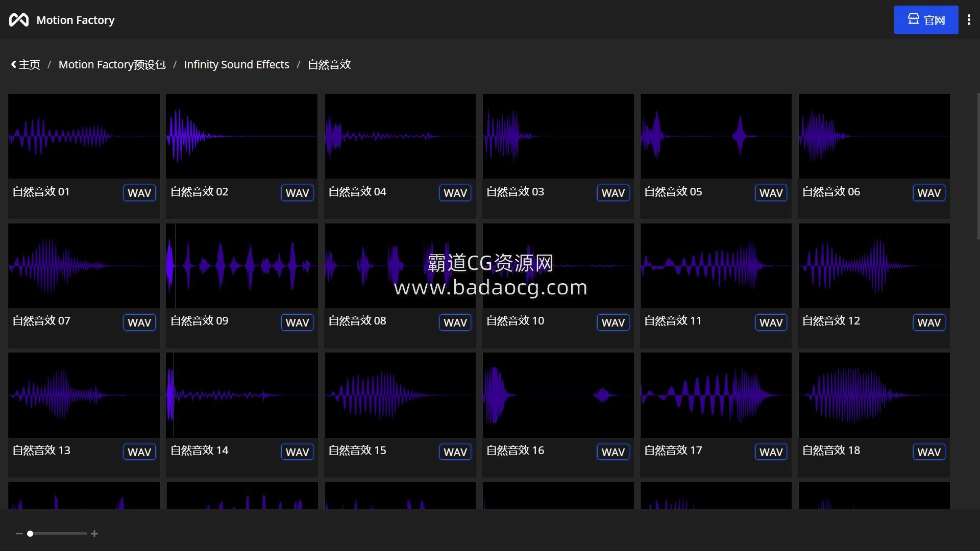Click WAV badge of 自然音效 04
Viewport: 980px width, 551px height.
point(455,193)
